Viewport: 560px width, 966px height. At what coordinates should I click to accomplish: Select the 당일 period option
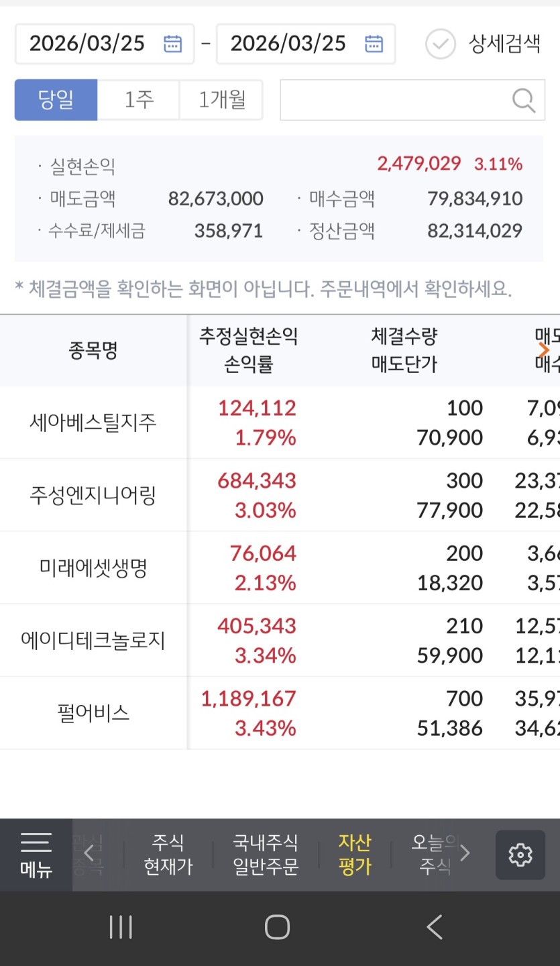tap(56, 100)
